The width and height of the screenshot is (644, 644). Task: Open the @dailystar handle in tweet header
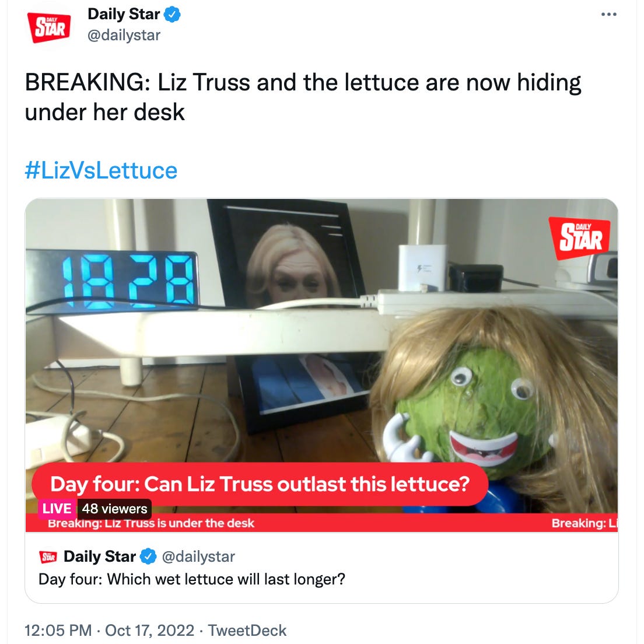click(124, 36)
